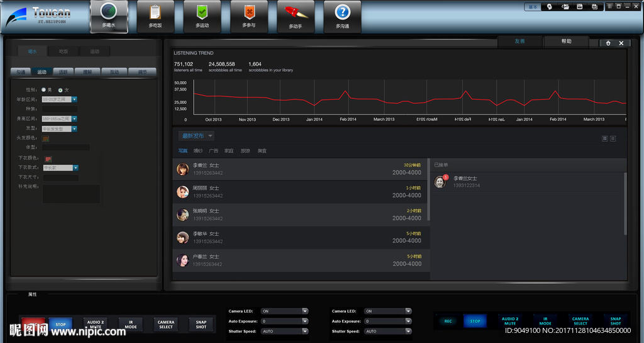Click the gray CAMERA SELECT button
This screenshot has width=644, height=343.
166,325
